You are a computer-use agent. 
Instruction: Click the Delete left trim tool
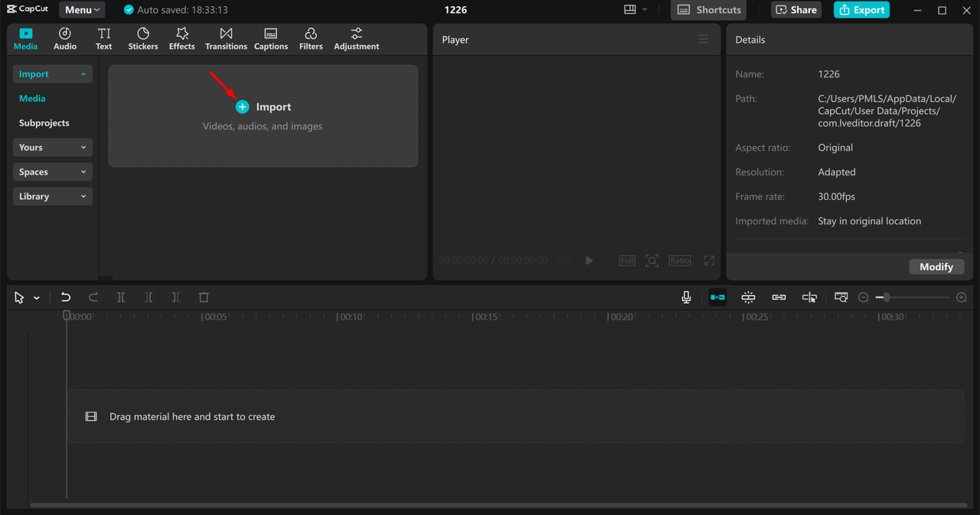click(149, 297)
